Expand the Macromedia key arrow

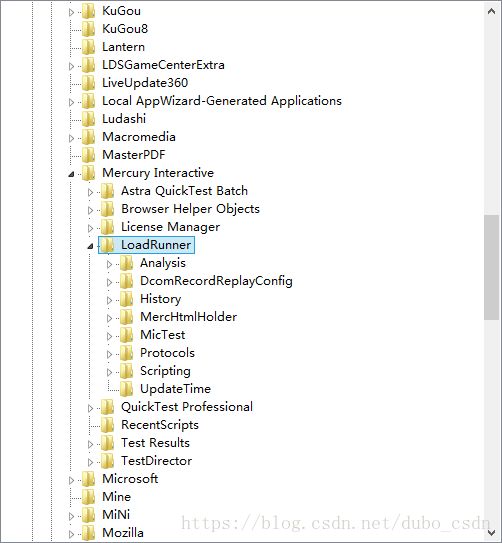tap(71, 139)
